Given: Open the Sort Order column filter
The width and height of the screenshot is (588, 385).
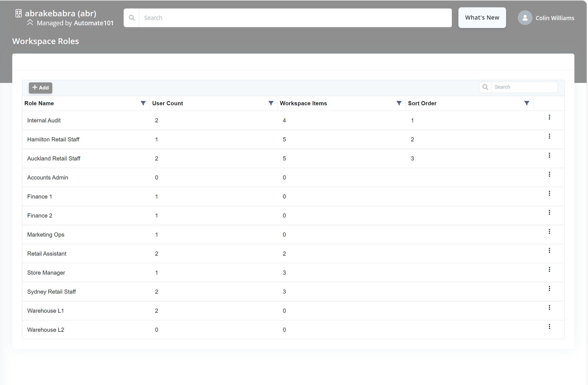Looking at the screenshot, I should pos(527,103).
